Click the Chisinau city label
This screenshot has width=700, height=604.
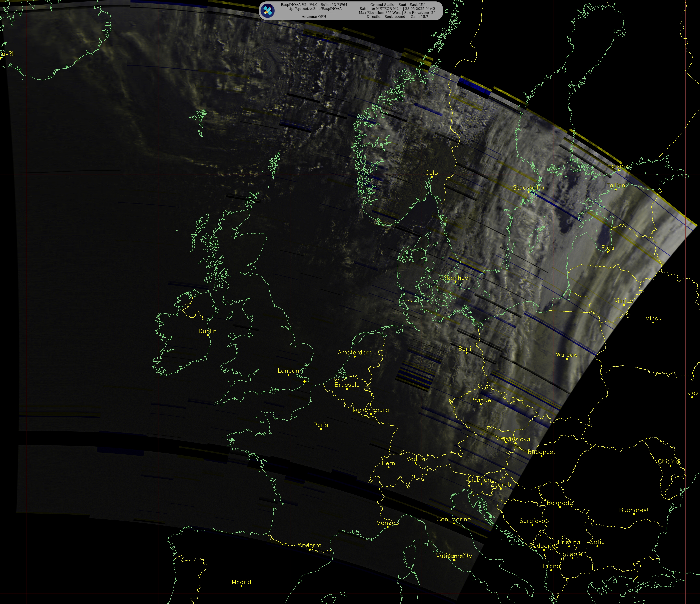click(x=670, y=461)
